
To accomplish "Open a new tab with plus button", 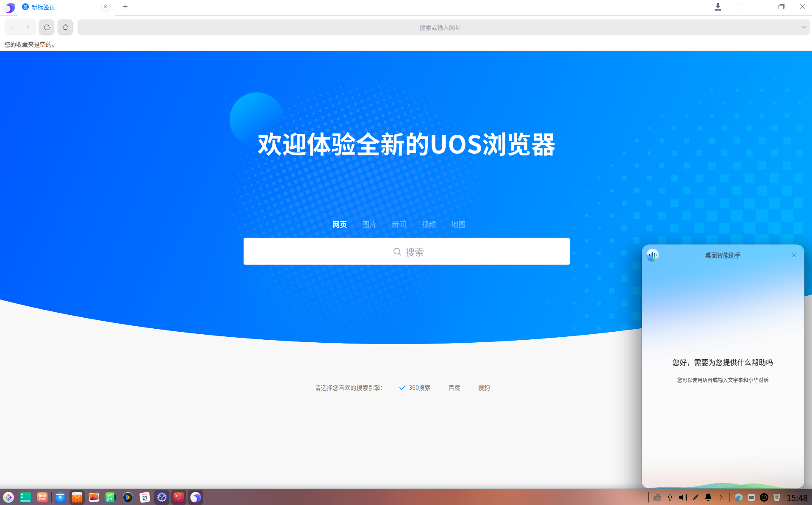I will pos(125,7).
